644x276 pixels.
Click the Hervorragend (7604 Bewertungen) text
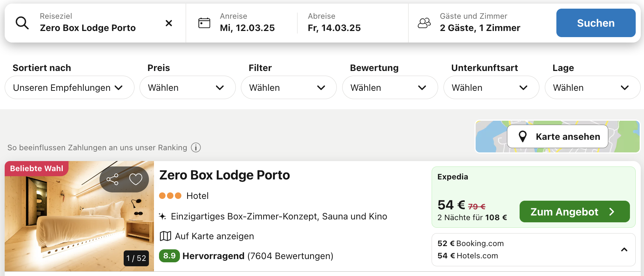coord(258,256)
